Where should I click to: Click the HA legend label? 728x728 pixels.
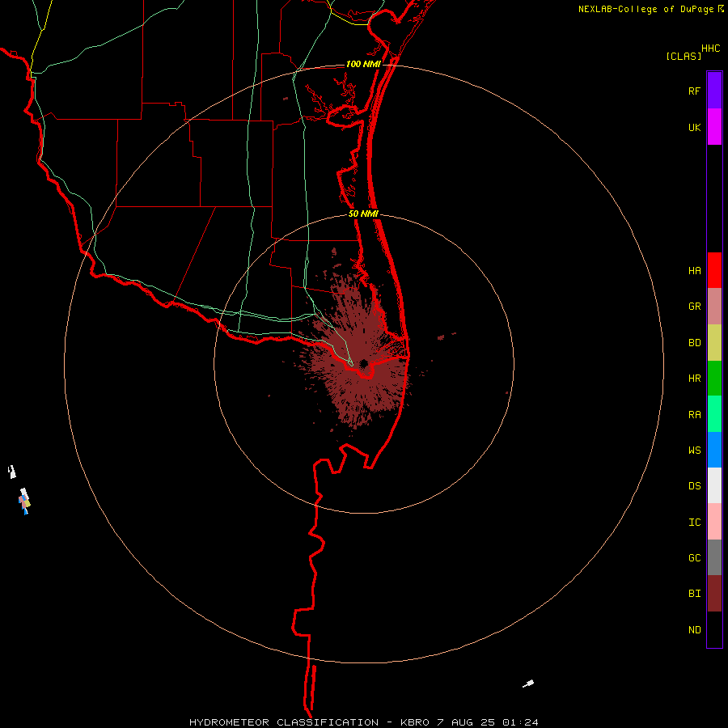[x=694, y=270]
